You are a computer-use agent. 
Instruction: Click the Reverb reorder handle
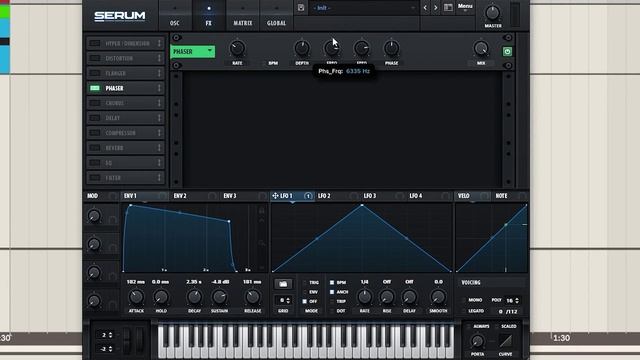point(159,148)
